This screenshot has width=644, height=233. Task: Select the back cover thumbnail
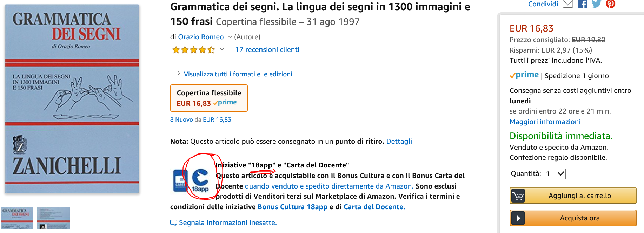(x=53, y=218)
